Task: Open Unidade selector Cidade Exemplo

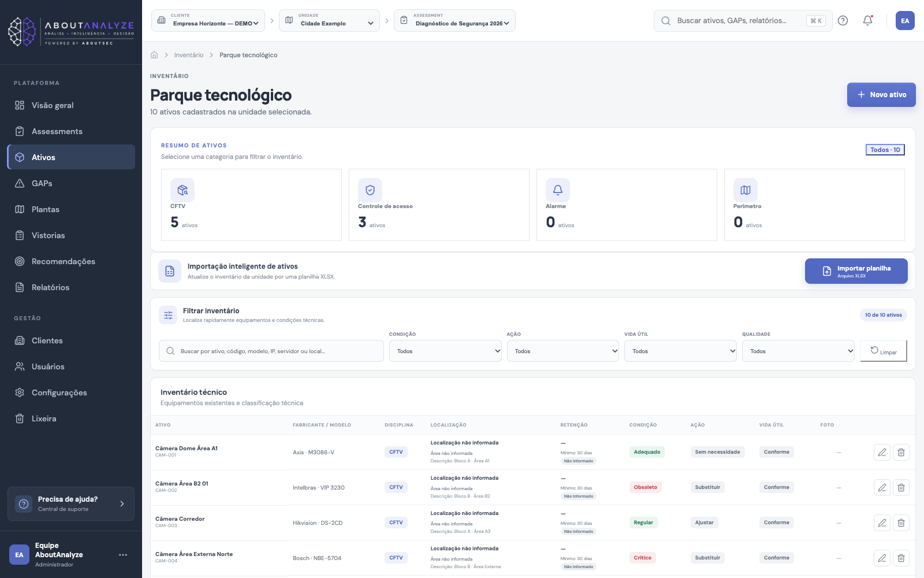Action: click(329, 21)
